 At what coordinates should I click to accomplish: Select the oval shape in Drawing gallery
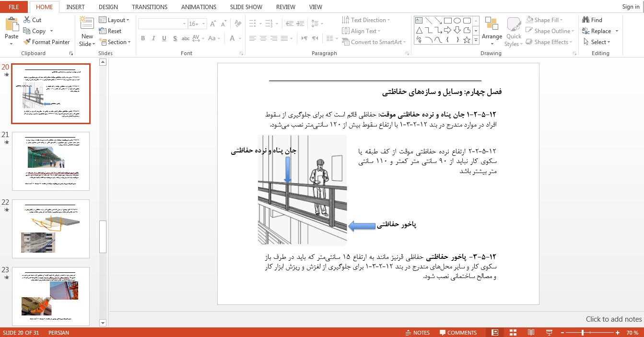coord(457,20)
